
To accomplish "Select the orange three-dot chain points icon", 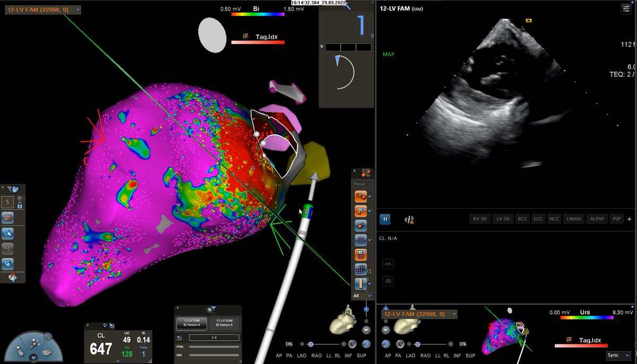I will (x=360, y=196).
